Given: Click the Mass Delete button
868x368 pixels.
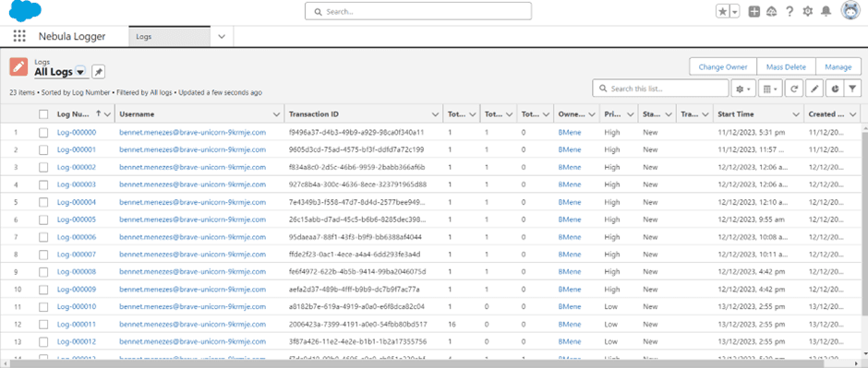Looking at the screenshot, I should tap(786, 66).
